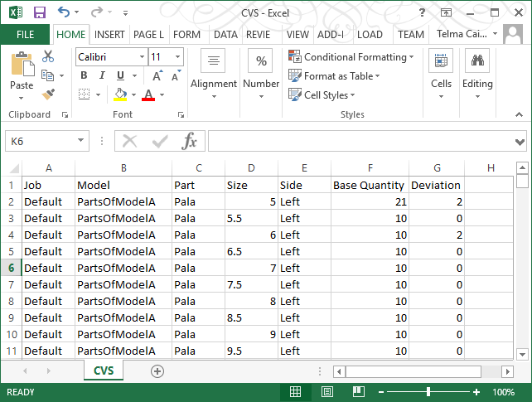The height and width of the screenshot is (402, 532).
Task: Collapse the ribbon
Action: point(519,114)
